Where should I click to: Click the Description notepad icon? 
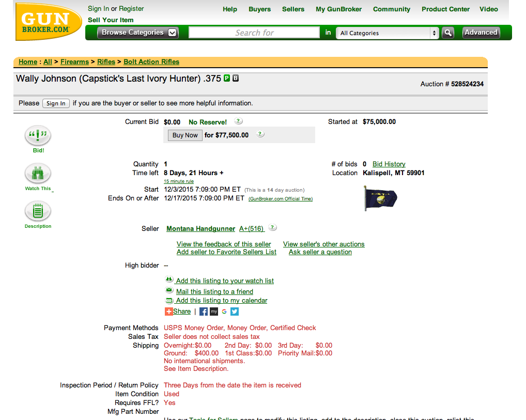[x=38, y=211]
